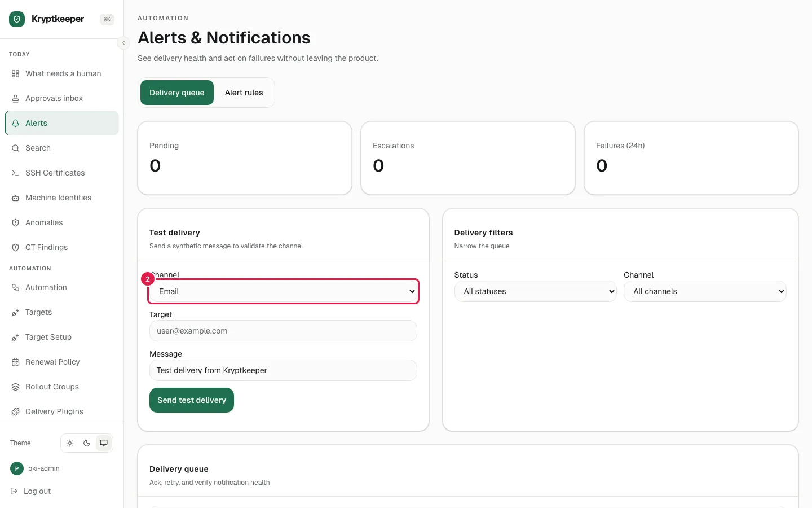
Task: Collapse the sidebar with the chevron button
Action: (123, 43)
